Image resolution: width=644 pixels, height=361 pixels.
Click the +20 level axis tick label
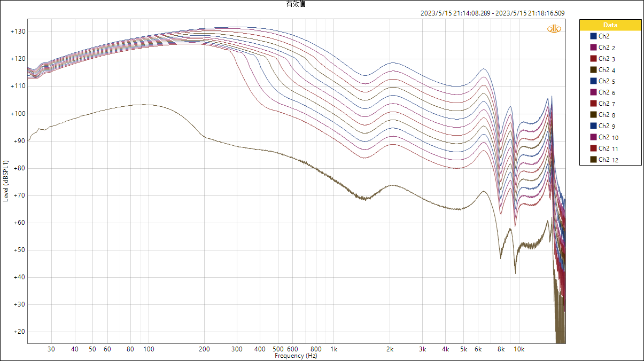point(19,332)
